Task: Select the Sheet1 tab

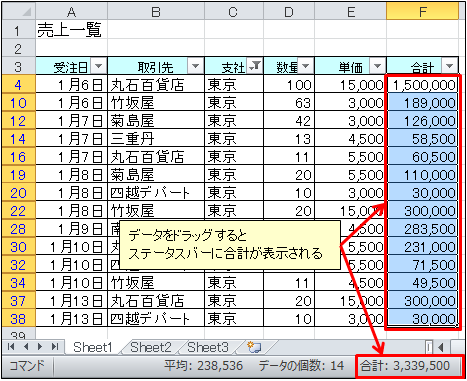Action: pos(93,347)
